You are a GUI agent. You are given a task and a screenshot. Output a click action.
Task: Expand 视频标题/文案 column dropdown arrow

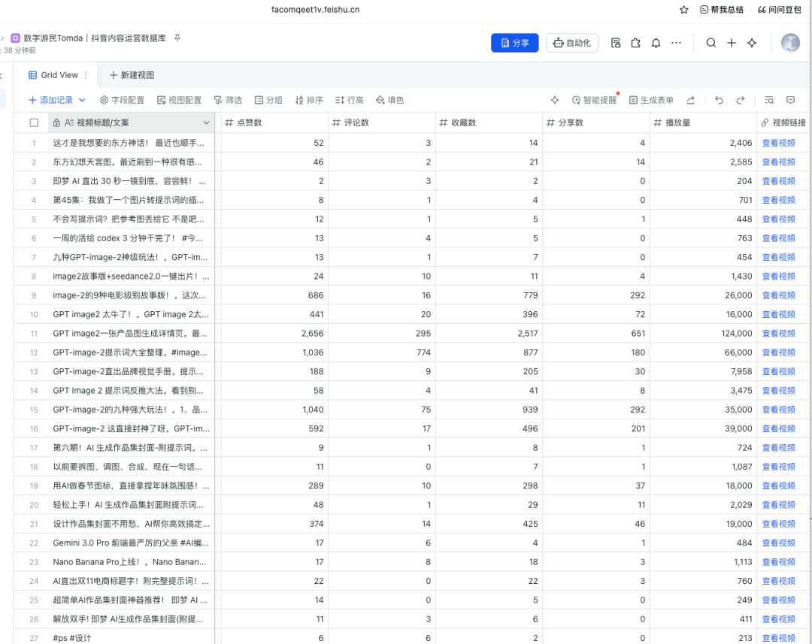tap(206, 122)
